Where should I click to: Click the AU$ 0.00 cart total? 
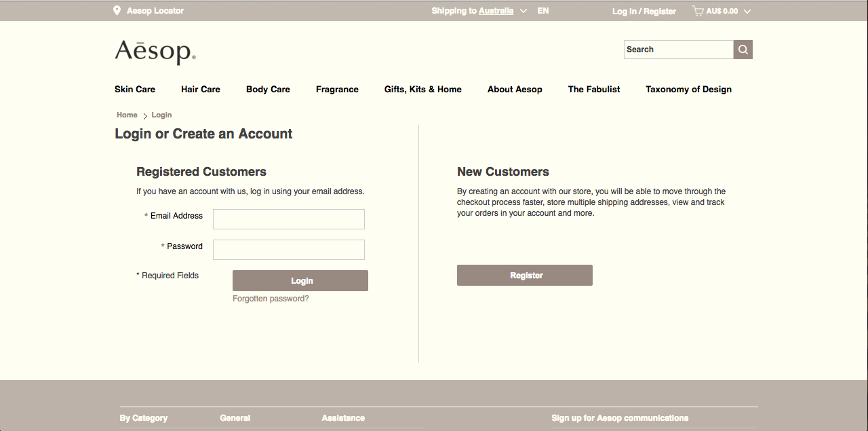tap(722, 12)
